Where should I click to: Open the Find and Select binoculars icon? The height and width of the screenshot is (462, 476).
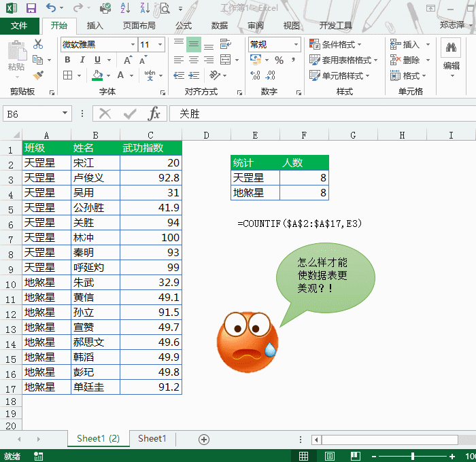[x=451, y=48]
